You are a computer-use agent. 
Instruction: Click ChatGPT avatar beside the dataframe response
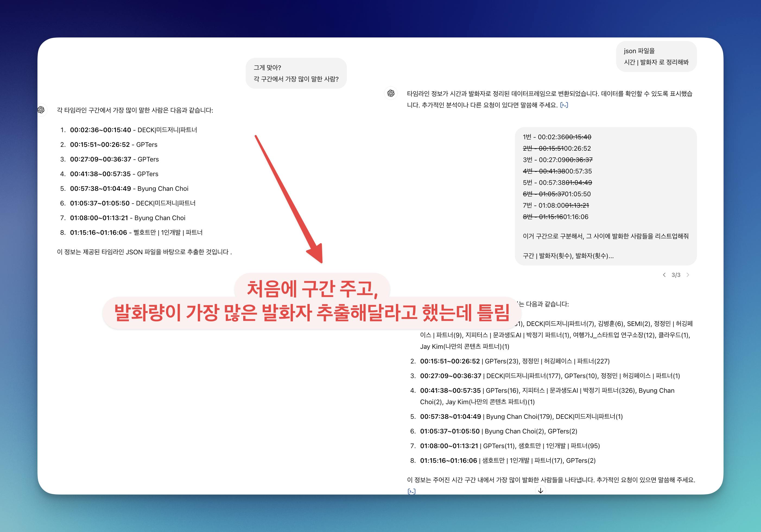[x=391, y=93]
